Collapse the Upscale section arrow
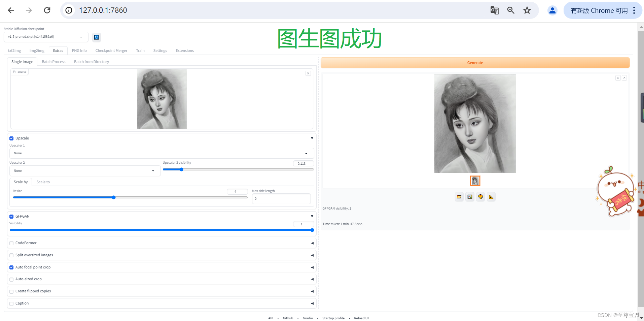644x321 pixels. [x=312, y=138]
